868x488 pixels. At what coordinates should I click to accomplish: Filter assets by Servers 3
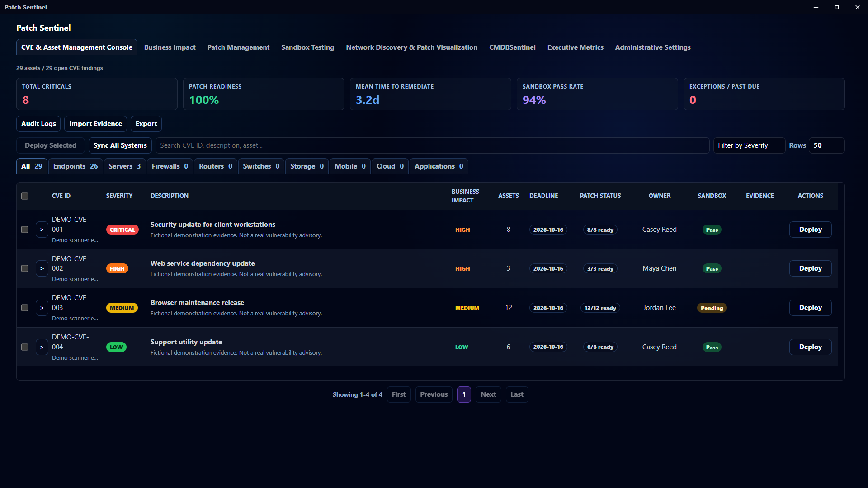coord(125,166)
